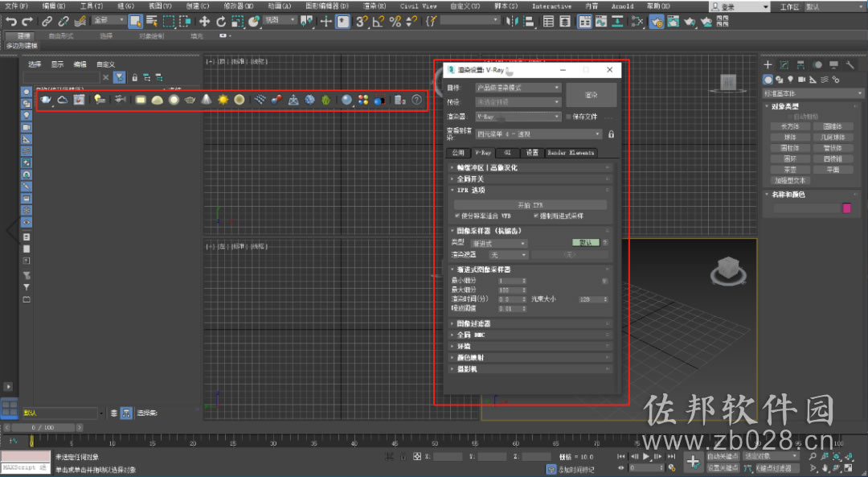Open the Utilities wrench panel icon

850,65
